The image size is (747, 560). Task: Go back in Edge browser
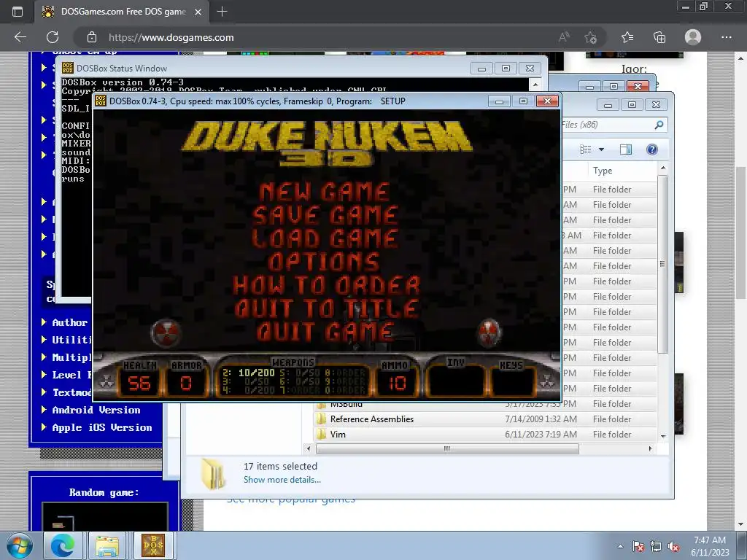pyautogui.click(x=20, y=37)
